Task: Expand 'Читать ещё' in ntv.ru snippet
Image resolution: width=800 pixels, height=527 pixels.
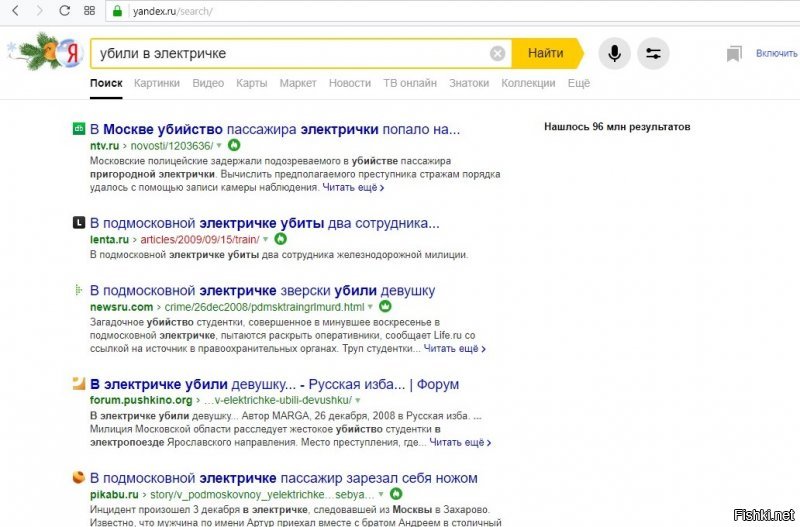Action: coord(353,187)
